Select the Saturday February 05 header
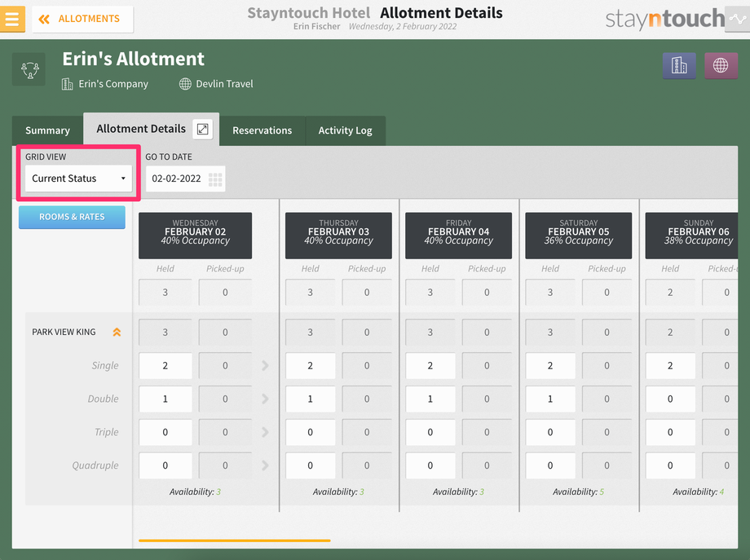750x560 pixels. click(578, 236)
